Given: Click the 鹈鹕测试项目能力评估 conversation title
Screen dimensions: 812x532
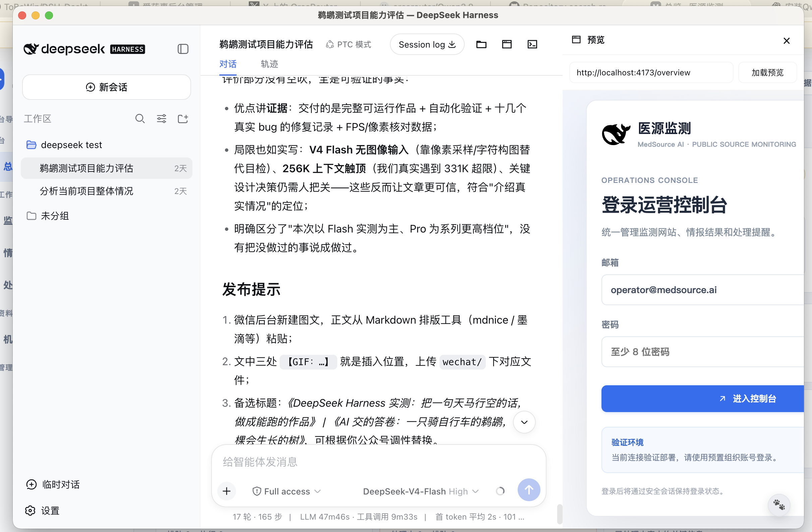Looking at the screenshot, I should tap(266, 45).
